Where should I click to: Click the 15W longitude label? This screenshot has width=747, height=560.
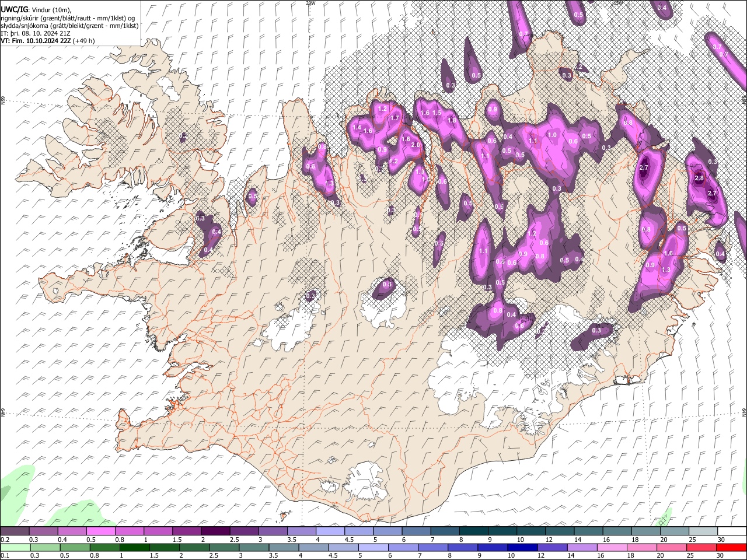click(617, 3)
